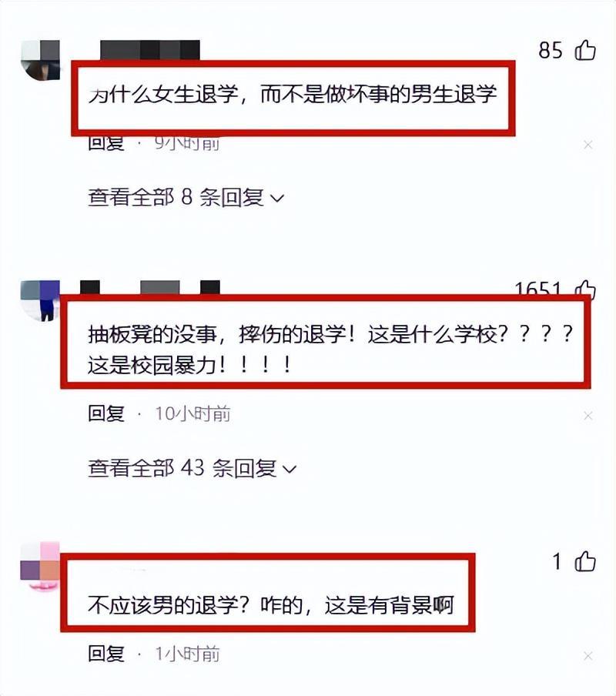Dismiss the comment posted 1小时前

click(x=588, y=656)
